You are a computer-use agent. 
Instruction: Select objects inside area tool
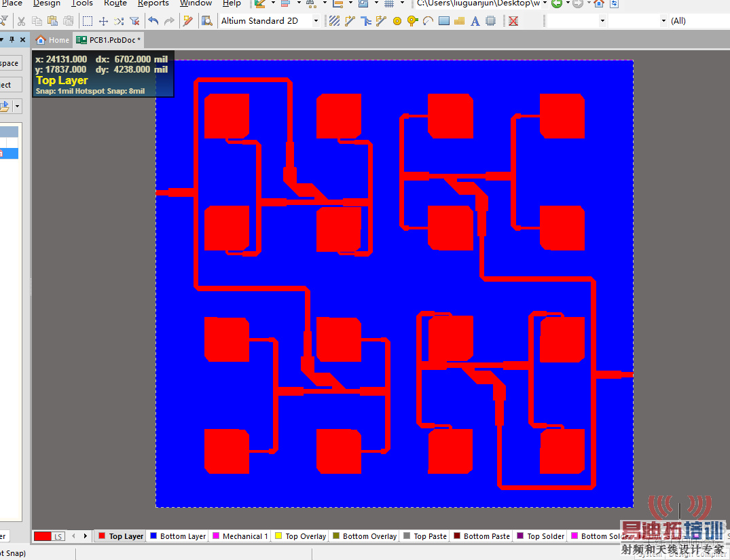88,21
